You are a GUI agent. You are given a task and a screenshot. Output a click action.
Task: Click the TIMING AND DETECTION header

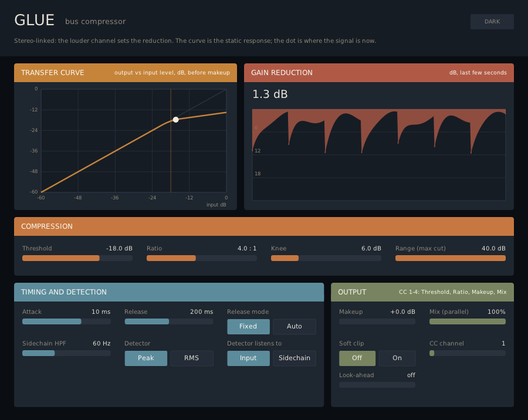[x=169, y=292]
